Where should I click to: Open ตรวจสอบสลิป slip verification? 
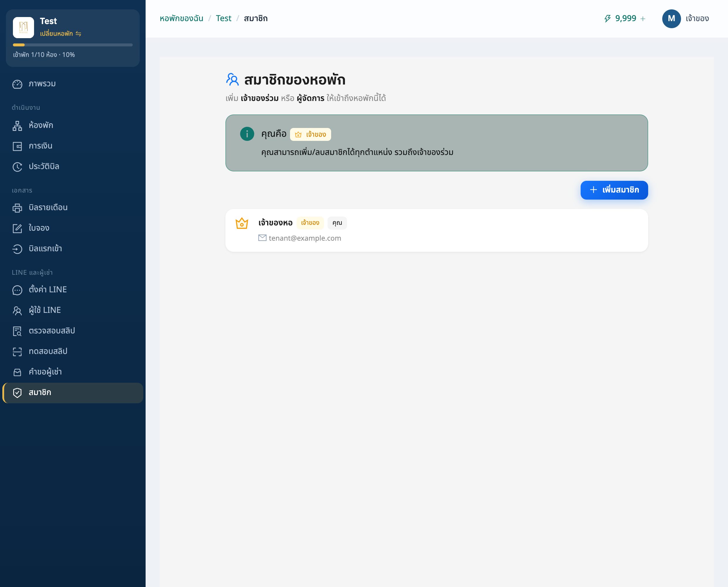73,331
